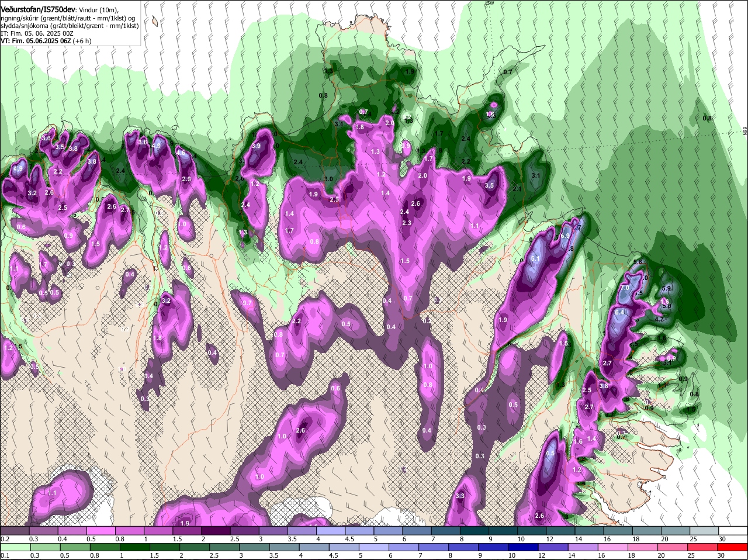This screenshot has width=748, height=560.
Task: Click the "6.4" precipitation value on the map
Action: point(620,313)
